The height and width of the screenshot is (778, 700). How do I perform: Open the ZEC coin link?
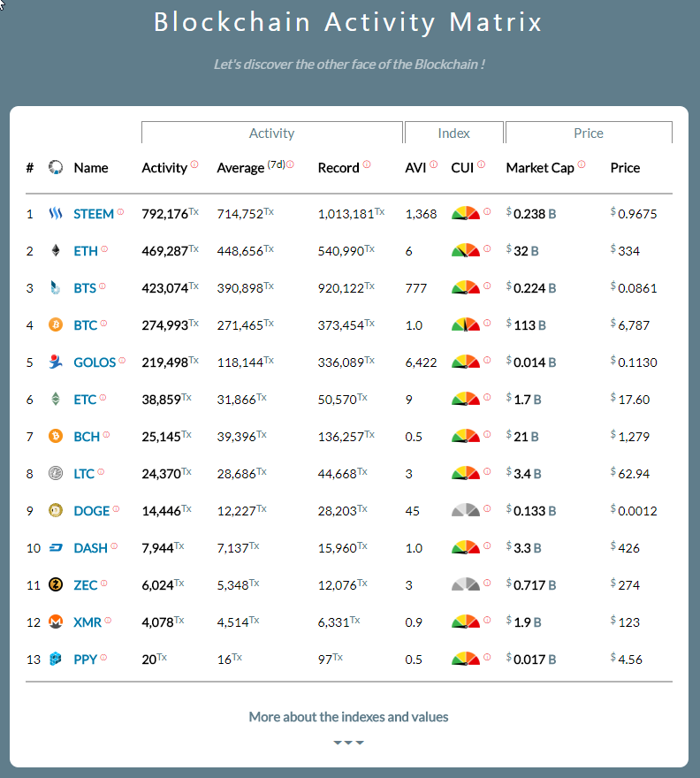point(86,585)
